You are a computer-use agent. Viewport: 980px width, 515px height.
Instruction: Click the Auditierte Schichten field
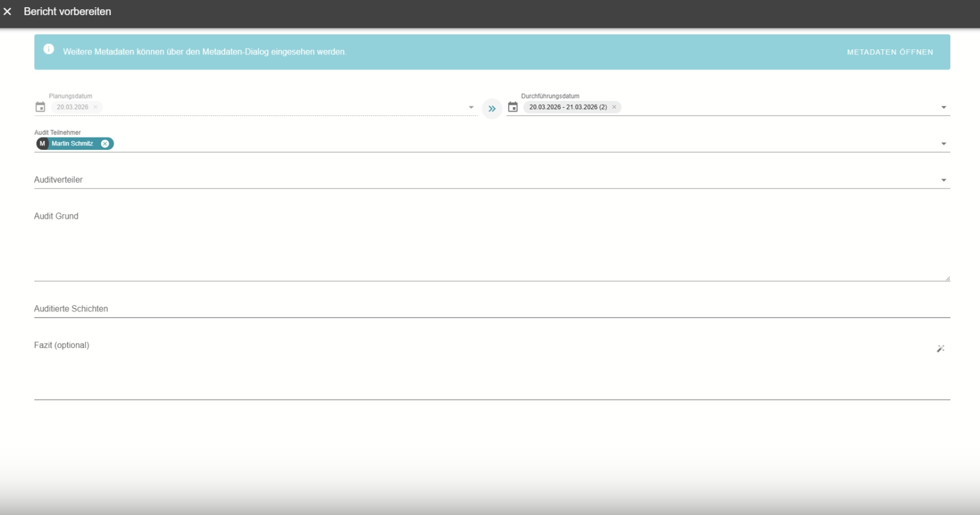(x=492, y=308)
